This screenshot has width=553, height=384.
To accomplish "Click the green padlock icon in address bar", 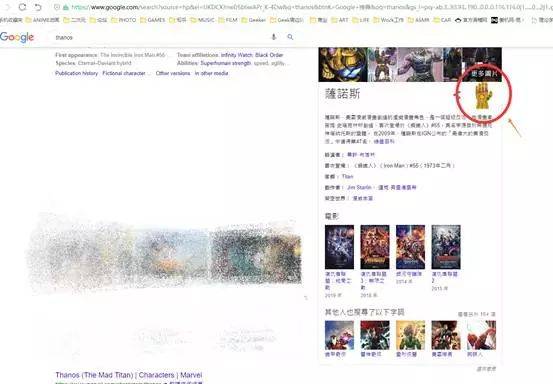I will (66, 7).
